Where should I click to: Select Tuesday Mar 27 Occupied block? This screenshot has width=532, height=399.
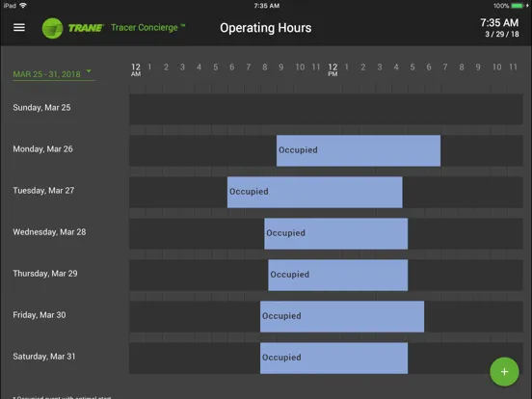[314, 192]
